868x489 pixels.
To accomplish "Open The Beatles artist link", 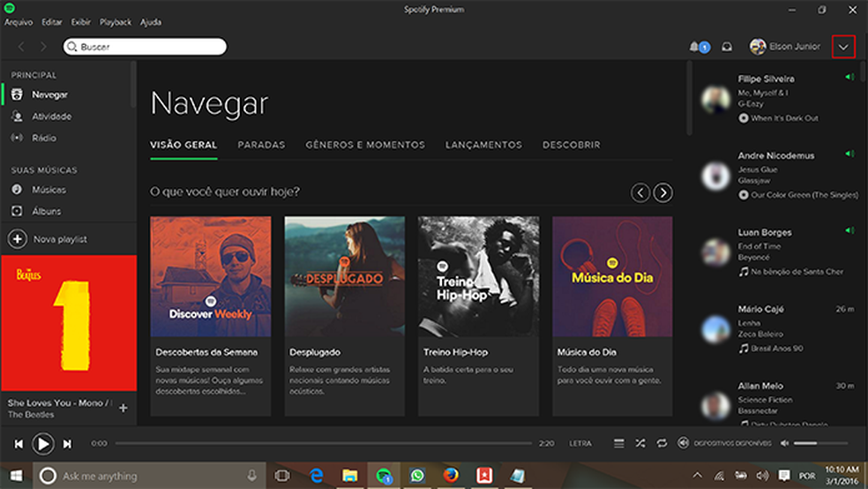I will pyautogui.click(x=31, y=415).
